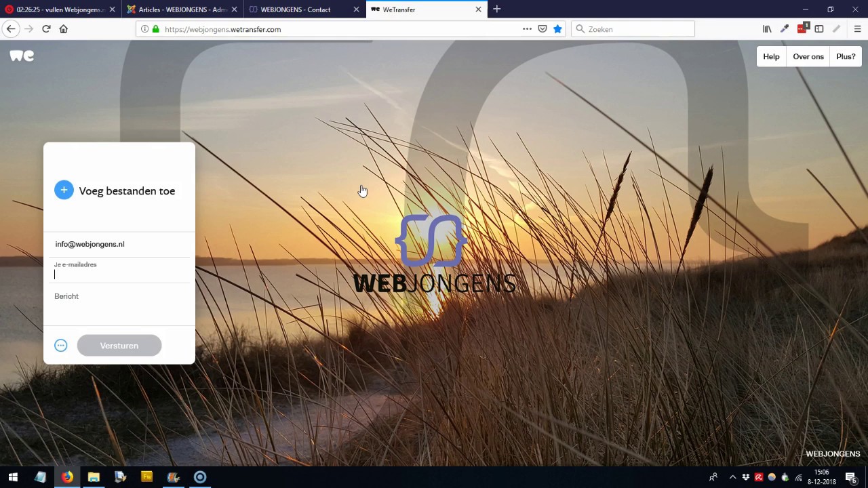Screen dimensions: 868x488
Task: Open the Windows notification center
Action: click(851, 477)
